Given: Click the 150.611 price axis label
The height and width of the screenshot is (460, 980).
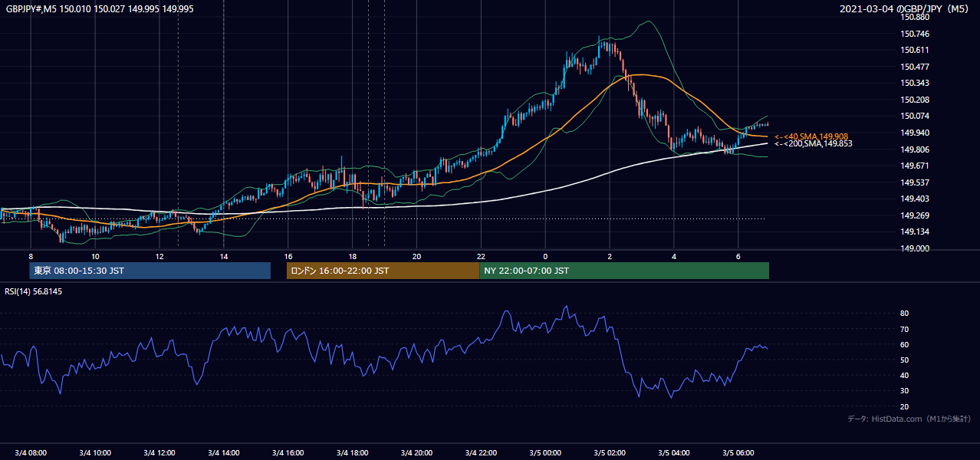Looking at the screenshot, I should (916, 50).
